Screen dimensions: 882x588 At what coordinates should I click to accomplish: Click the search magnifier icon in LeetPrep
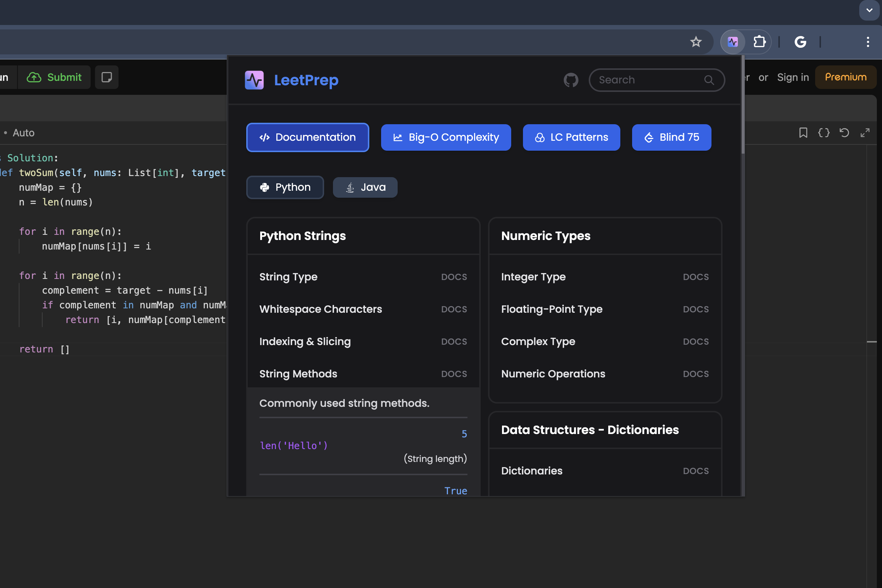point(709,80)
